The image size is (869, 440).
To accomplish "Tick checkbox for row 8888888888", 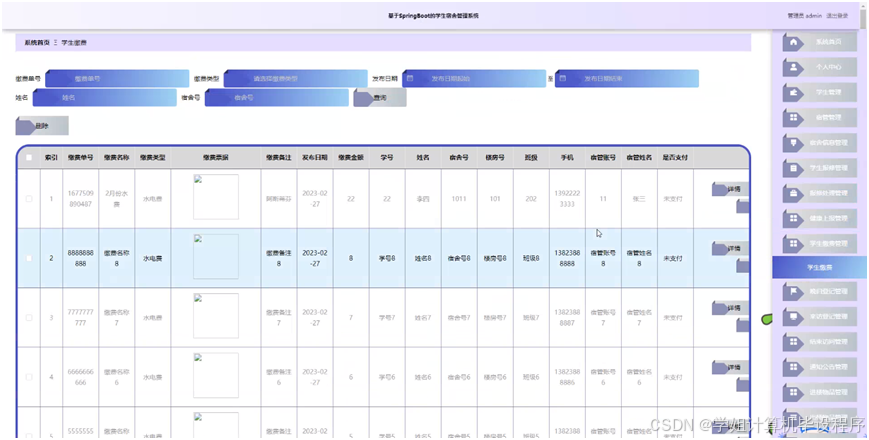I will pyautogui.click(x=29, y=258).
